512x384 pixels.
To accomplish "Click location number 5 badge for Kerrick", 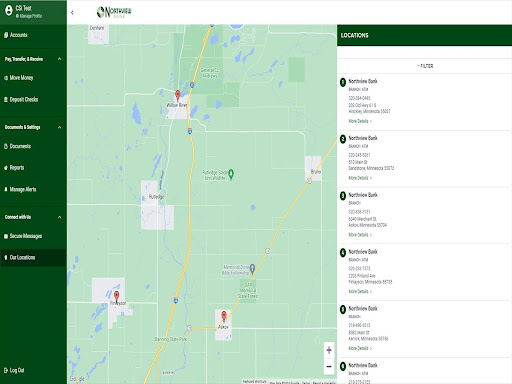I will (x=343, y=309).
